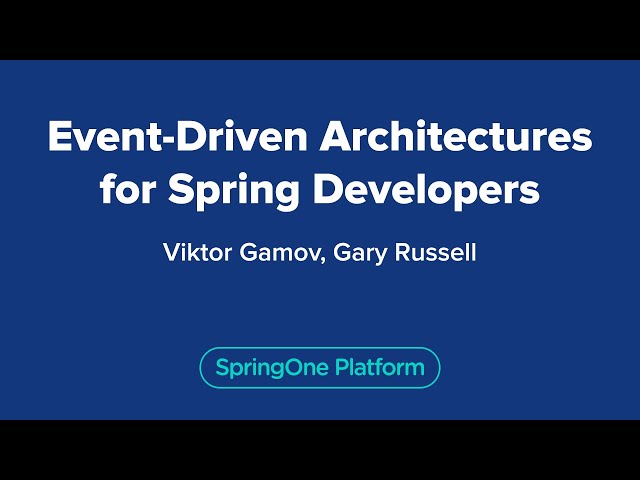
Task: Click the text 'for Spring Developers'
Action: coord(320,191)
